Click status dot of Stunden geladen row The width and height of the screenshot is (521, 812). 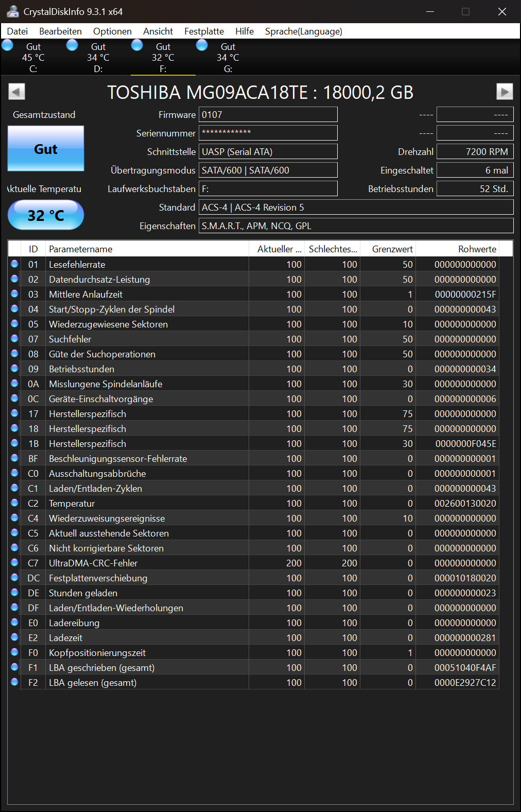(x=14, y=592)
